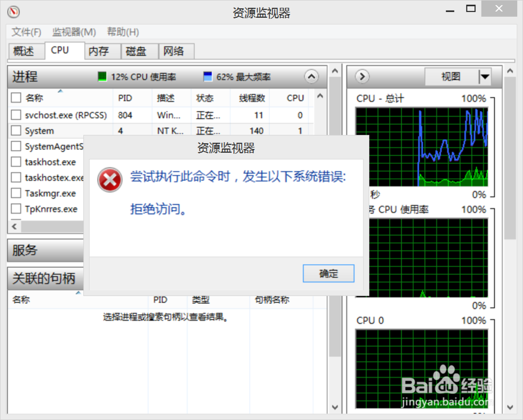Viewport: 523px width, 420px height.
Task: Sort processes by 描述 column header
Action: click(x=172, y=98)
